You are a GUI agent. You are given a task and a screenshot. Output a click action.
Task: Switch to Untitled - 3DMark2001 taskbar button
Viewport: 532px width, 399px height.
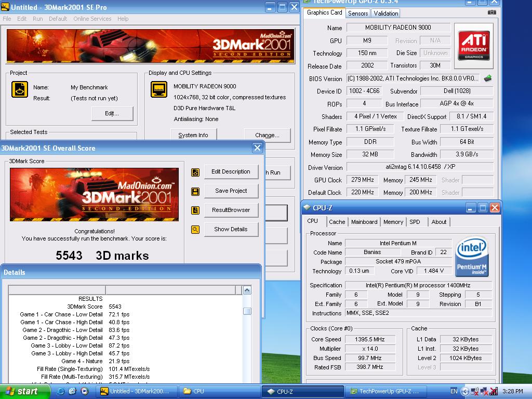tap(137, 391)
